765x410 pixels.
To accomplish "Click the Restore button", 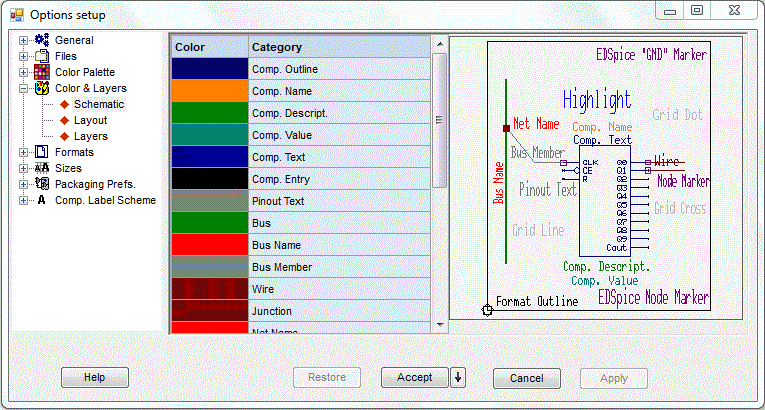I will pos(327,378).
